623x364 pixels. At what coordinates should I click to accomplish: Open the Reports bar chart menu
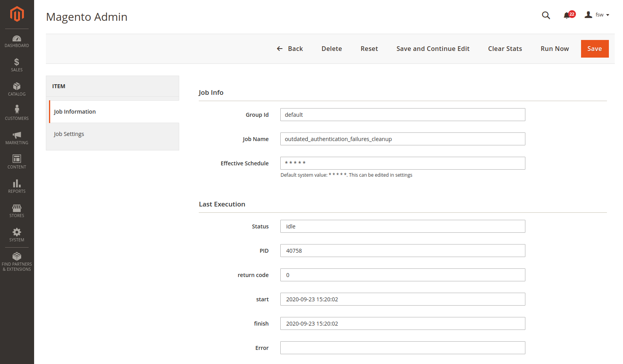(x=17, y=187)
